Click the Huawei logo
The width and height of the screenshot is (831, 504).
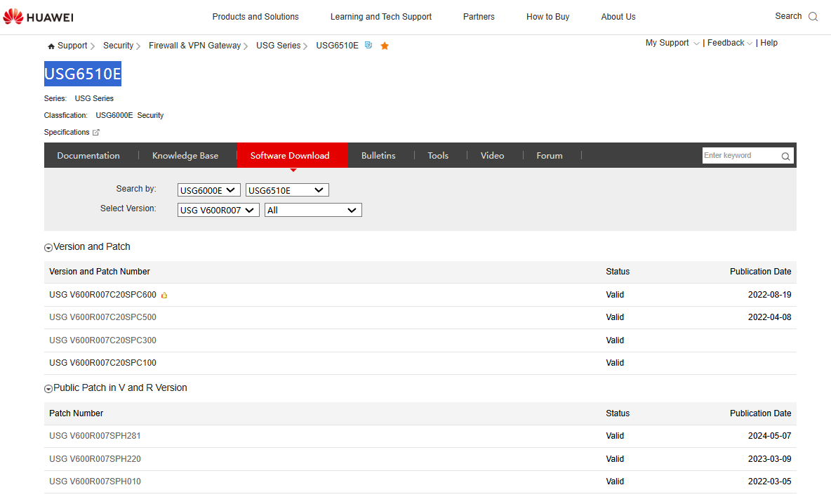coord(38,17)
